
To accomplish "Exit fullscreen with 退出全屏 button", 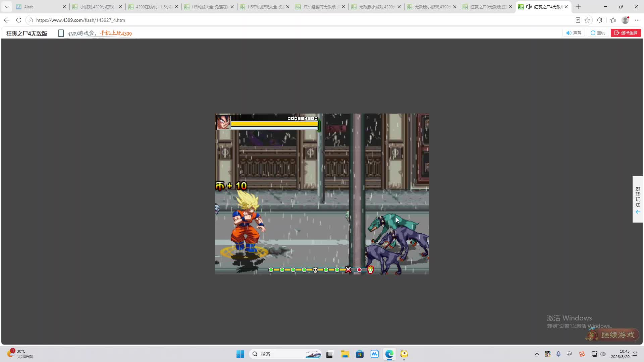I will pyautogui.click(x=626, y=33).
